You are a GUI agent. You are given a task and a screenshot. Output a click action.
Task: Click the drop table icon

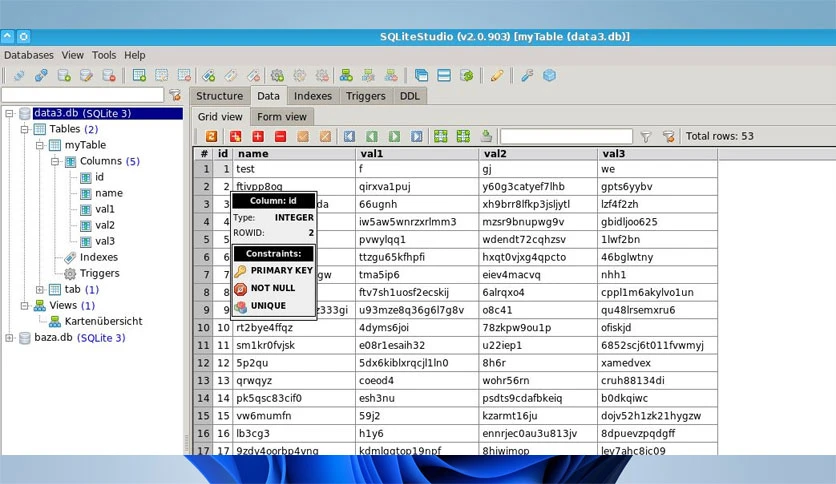click(184, 76)
